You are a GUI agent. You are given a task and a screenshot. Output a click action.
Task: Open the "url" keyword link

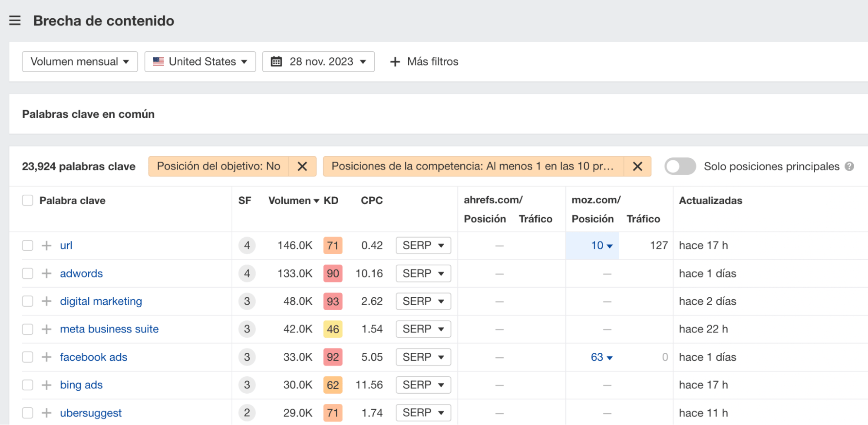(x=66, y=245)
